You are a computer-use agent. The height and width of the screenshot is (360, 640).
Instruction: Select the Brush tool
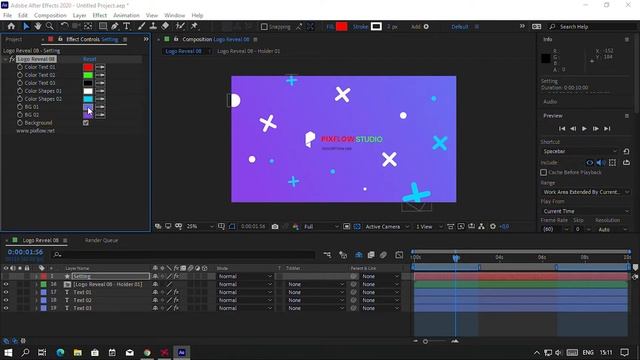tap(142, 26)
